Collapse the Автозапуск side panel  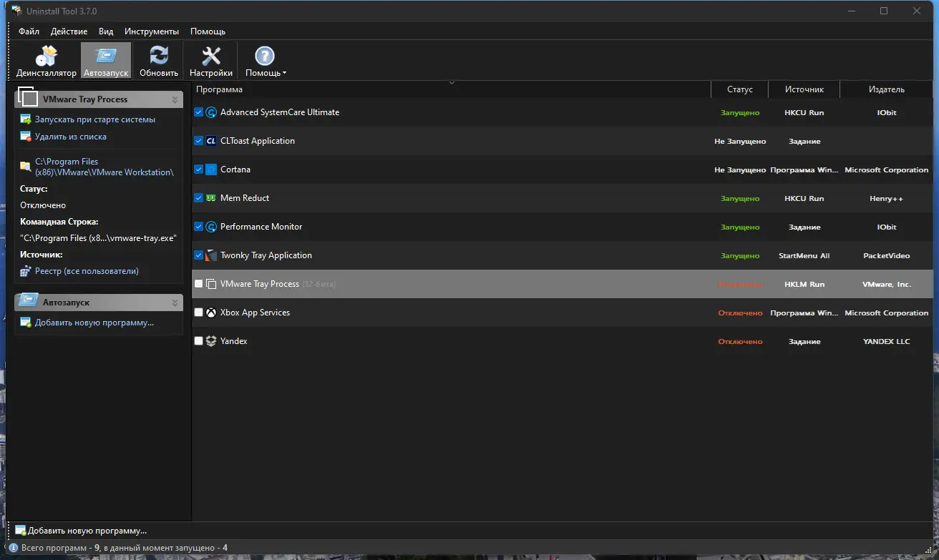coord(175,303)
